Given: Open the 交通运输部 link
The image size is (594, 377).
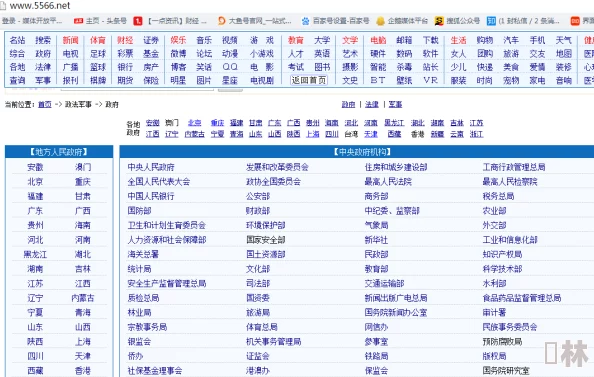Looking at the screenshot, I should tap(384, 283).
